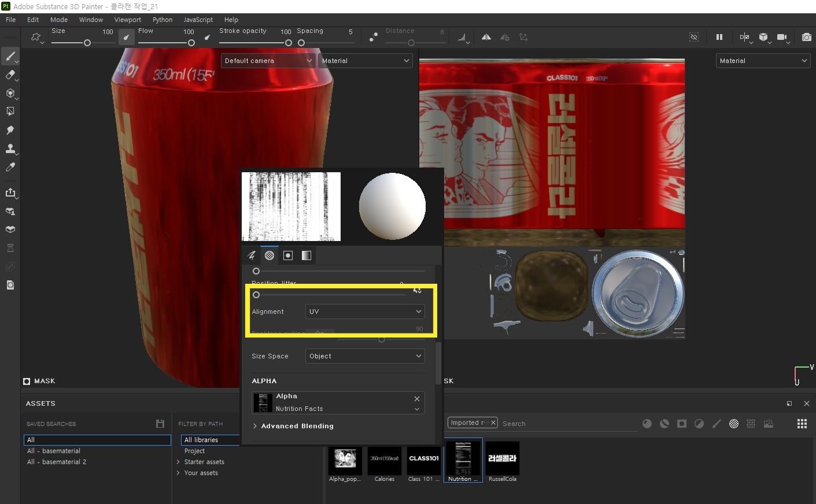
Task: Select Project library path
Action: [x=194, y=451]
